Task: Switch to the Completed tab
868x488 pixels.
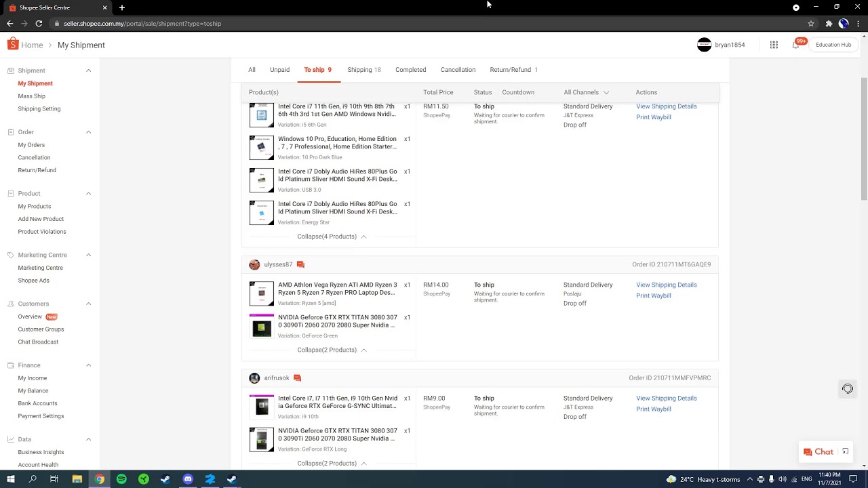Action: (x=411, y=70)
